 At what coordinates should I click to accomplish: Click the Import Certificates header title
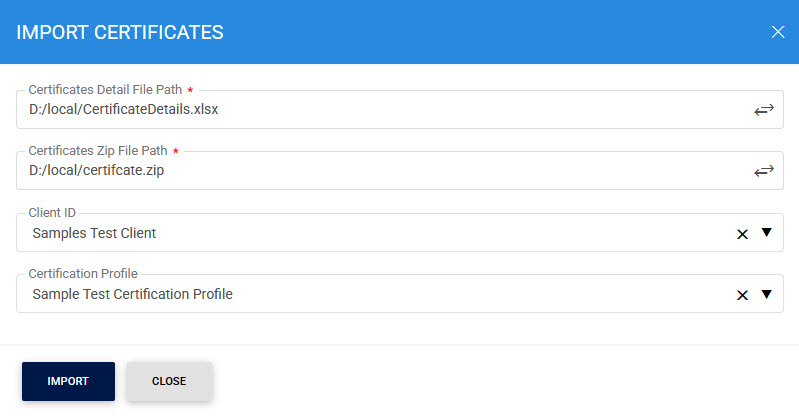[x=120, y=32]
